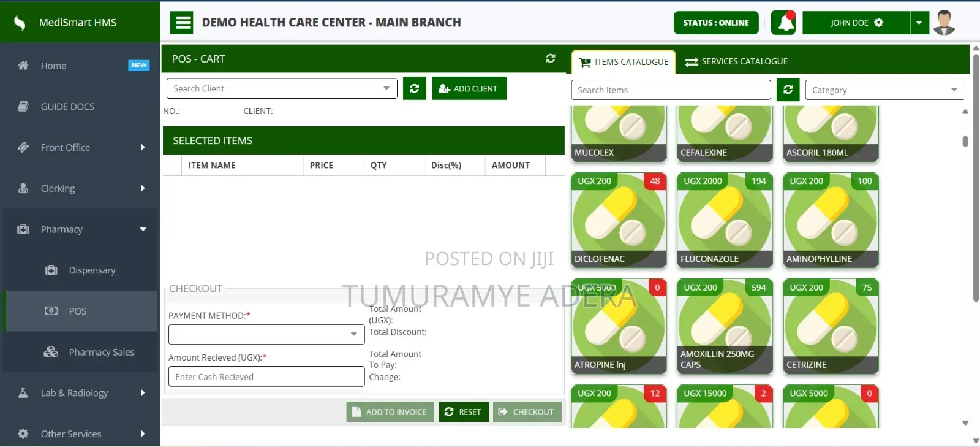980x447 pixels.
Task: Go to Home in the sidebar
Action: point(80,65)
